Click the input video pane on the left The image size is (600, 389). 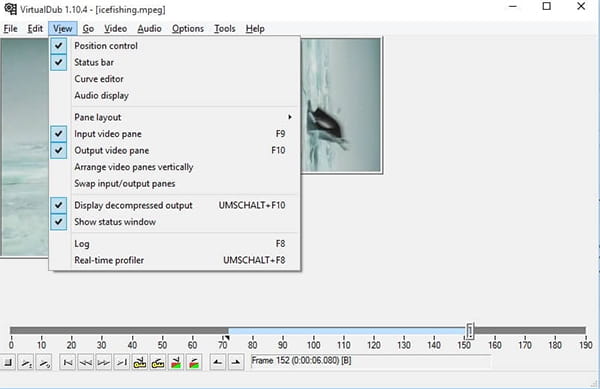pyautogui.click(x=24, y=147)
